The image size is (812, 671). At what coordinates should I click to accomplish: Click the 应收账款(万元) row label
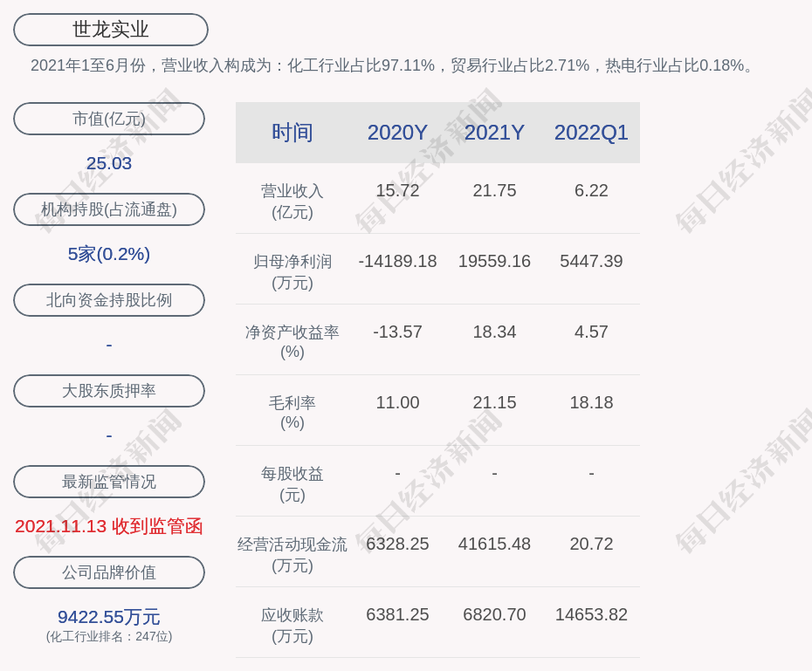(292, 626)
